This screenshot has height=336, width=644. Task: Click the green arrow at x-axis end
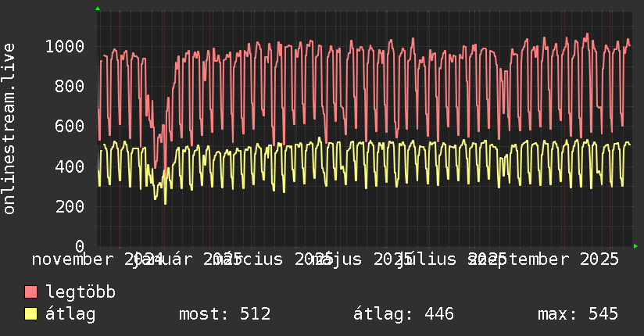(635, 246)
